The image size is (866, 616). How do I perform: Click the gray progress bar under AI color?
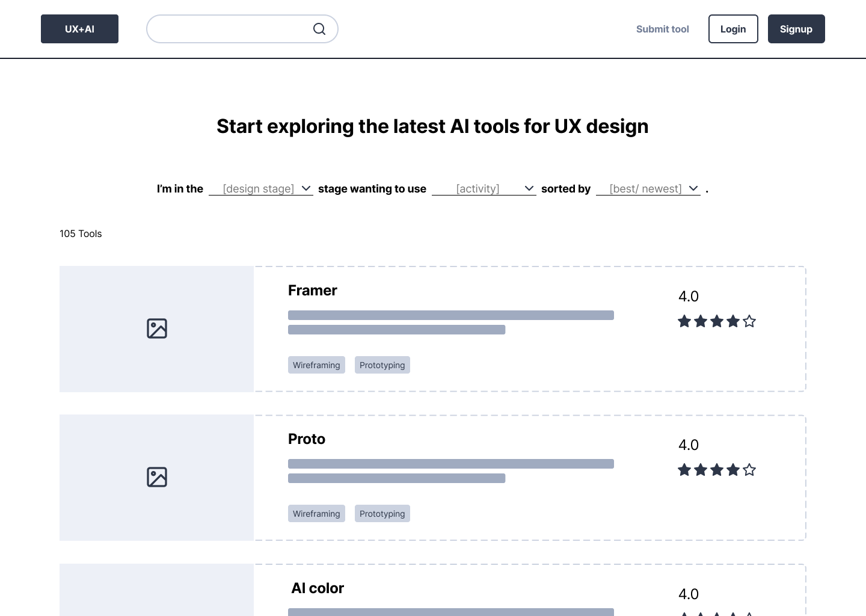point(451,612)
